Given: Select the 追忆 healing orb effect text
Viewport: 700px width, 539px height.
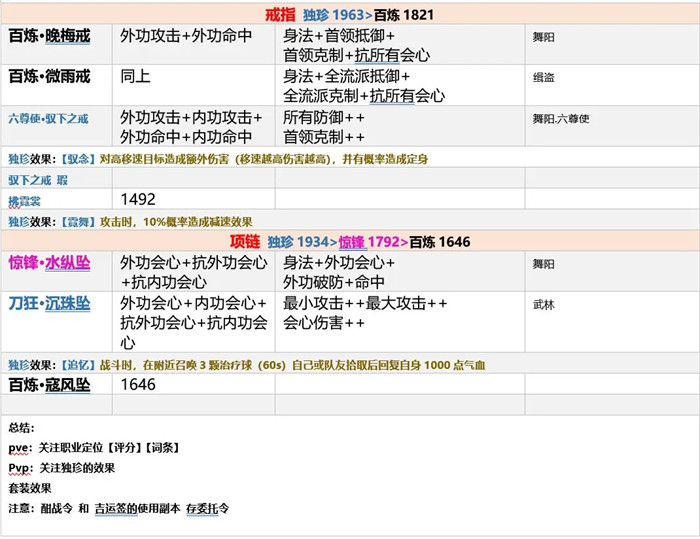Looking at the screenshot, I should click(x=247, y=365).
